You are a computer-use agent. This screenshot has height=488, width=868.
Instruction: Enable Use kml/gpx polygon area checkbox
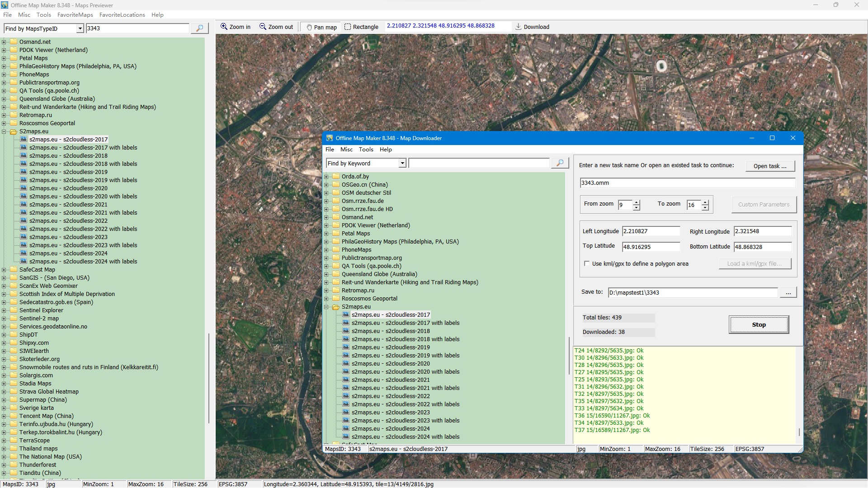click(x=587, y=263)
